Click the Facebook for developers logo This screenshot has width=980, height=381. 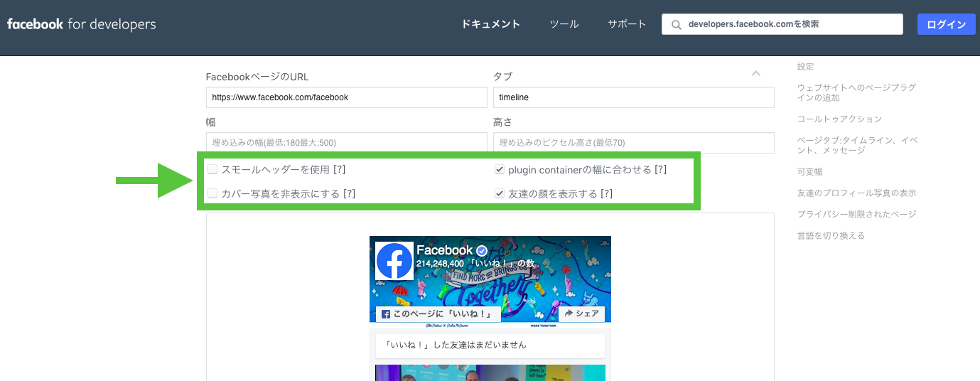pyautogui.click(x=82, y=24)
